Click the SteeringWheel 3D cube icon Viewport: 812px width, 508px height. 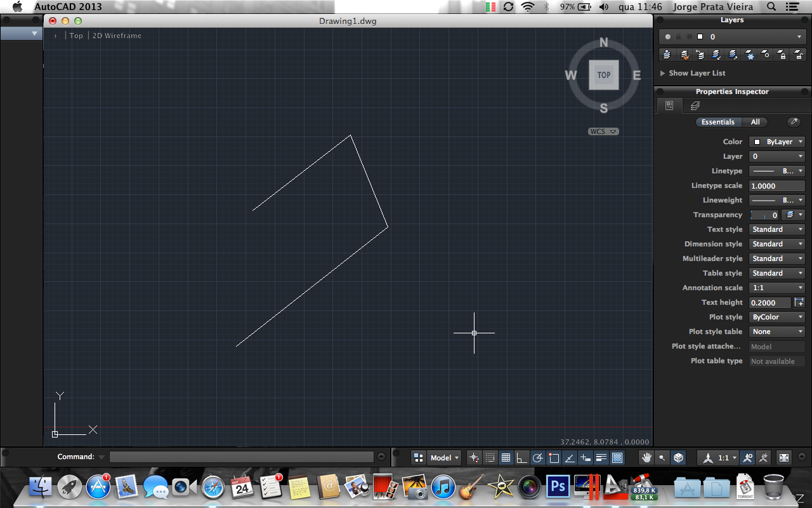(x=678, y=457)
